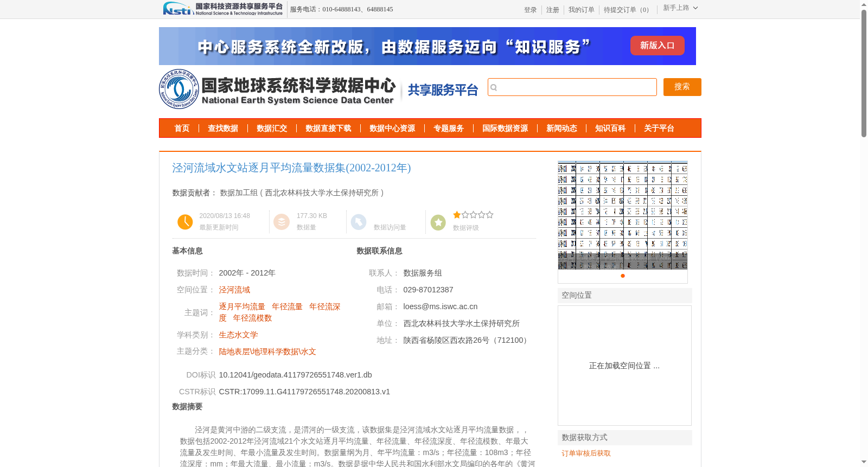Viewport: 868px width, 467px height.
Task: Click the 新版入口 banner button
Action: [x=657, y=46]
